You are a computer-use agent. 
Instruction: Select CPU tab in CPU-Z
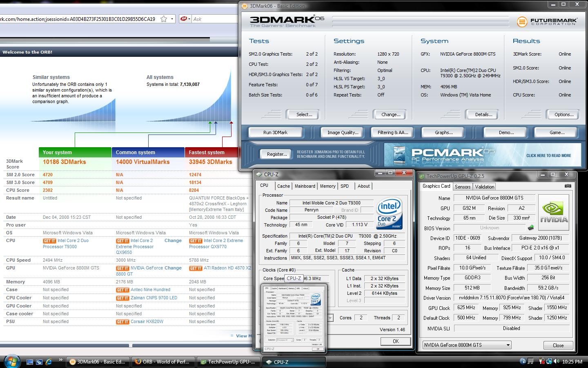click(x=264, y=185)
